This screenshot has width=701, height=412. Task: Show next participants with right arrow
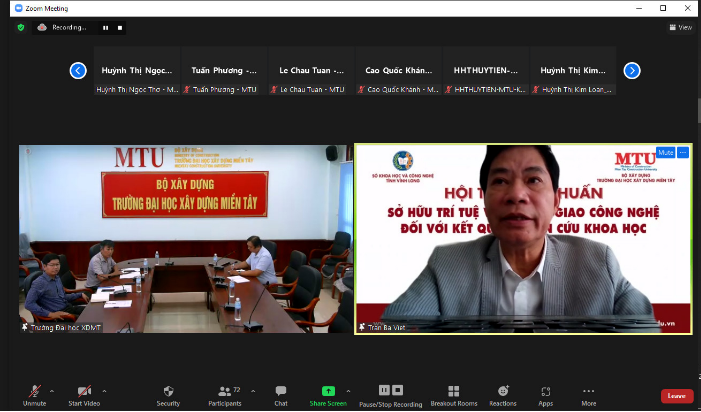pos(632,71)
